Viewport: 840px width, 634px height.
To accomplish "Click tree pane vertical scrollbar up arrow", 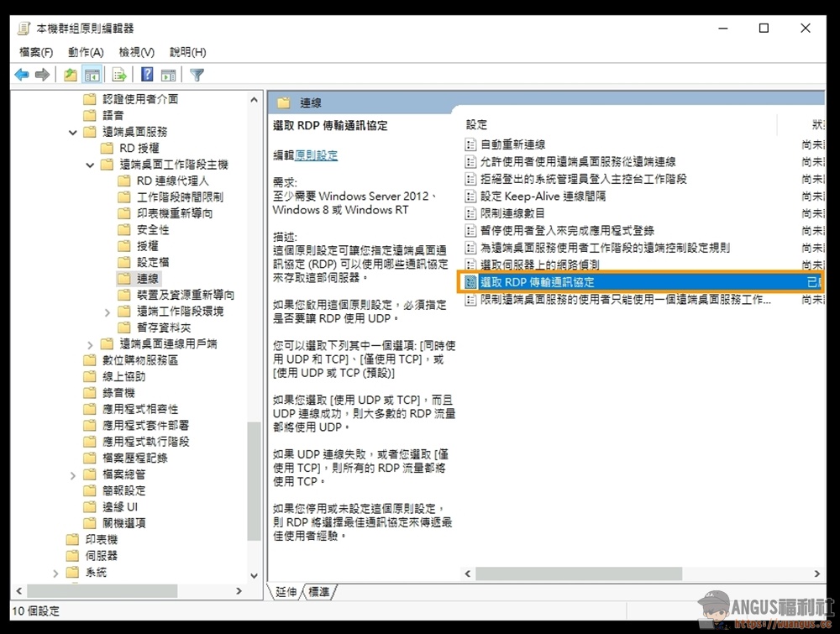I will tap(254, 100).
